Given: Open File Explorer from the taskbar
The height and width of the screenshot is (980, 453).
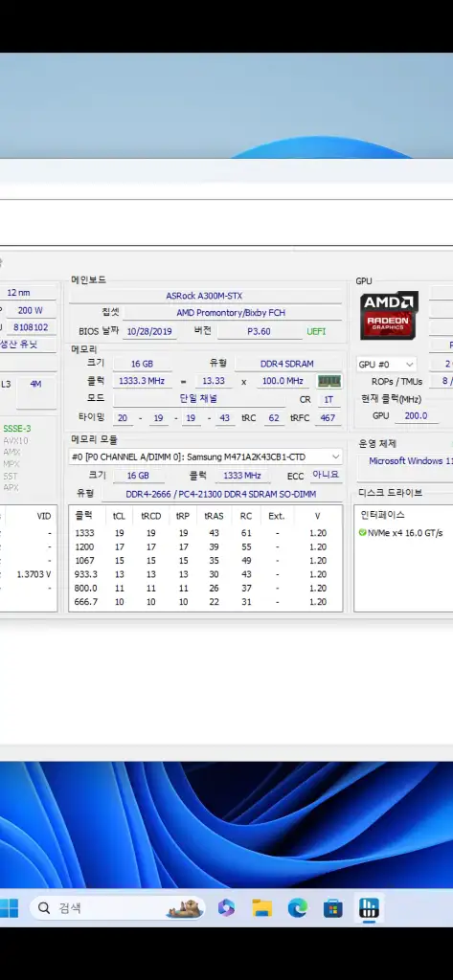Looking at the screenshot, I should tap(261, 907).
